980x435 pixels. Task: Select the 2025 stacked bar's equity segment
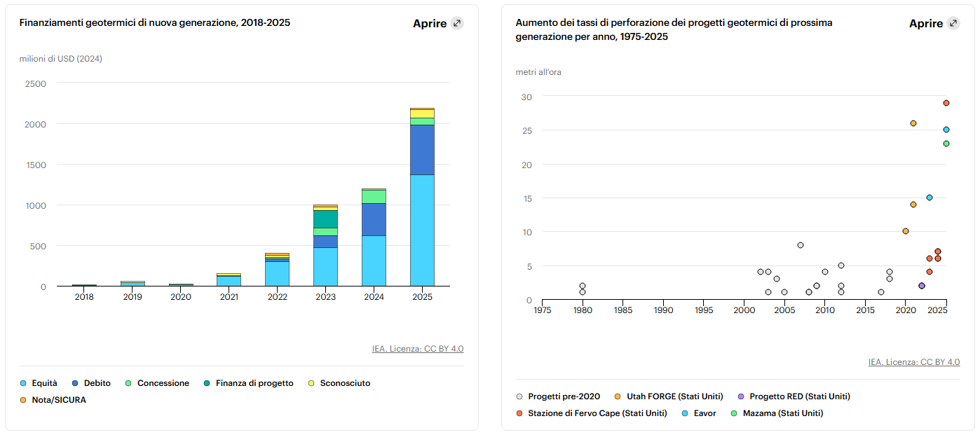pos(421,230)
